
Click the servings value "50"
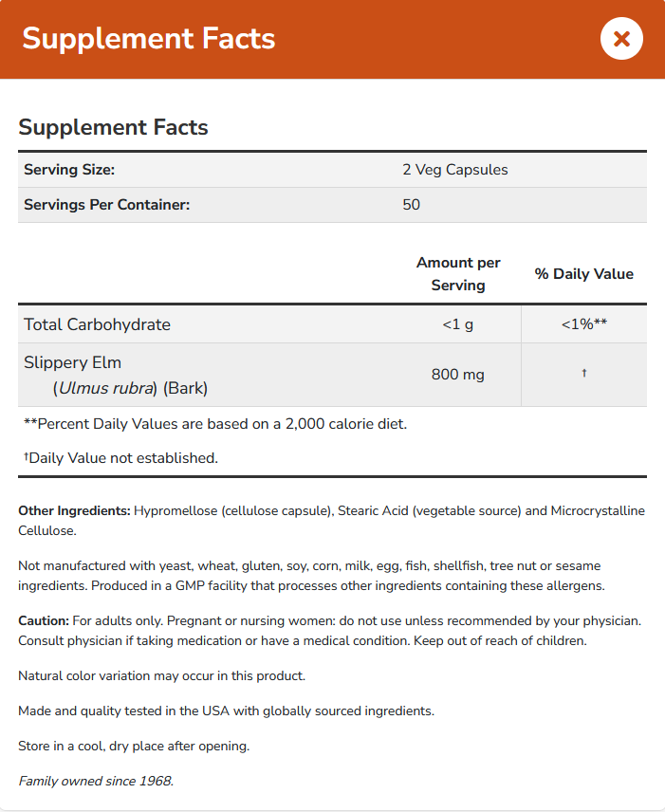[x=411, y=204]
